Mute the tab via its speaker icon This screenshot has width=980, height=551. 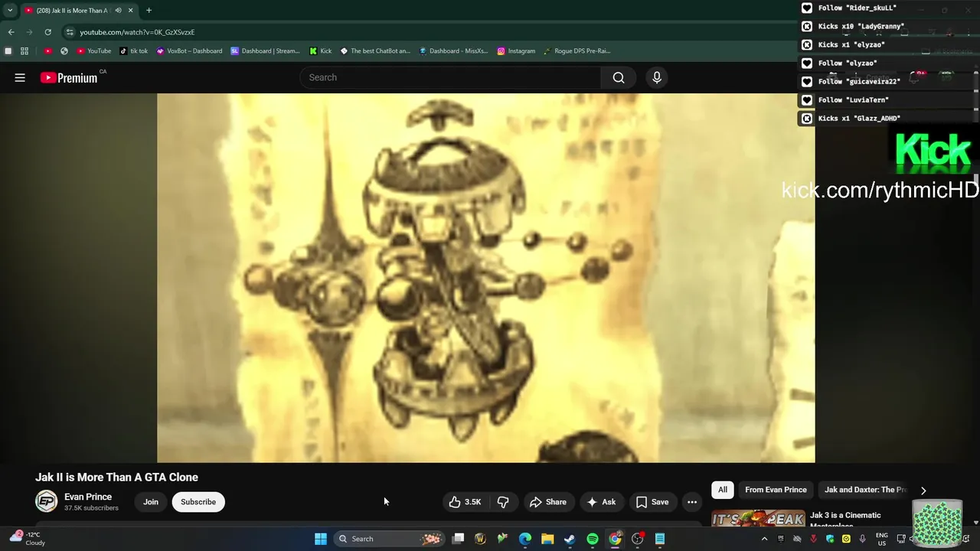(118, 11)
